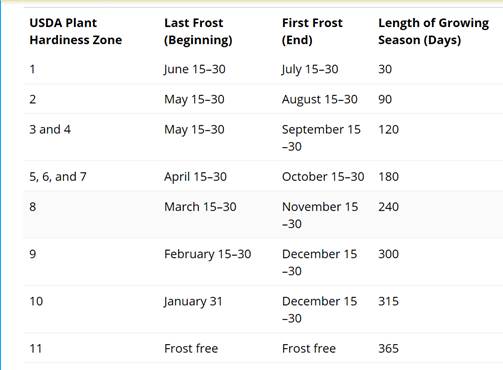Click the Length of Growing Season header
This screenshot has width=503, height=370.
pos(433,31)
